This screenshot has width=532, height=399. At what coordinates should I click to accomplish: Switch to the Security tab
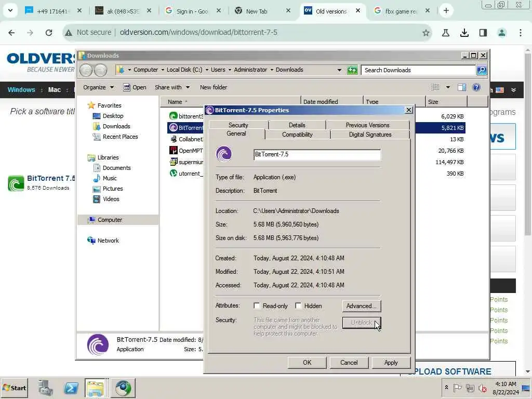(x=238, y=125)
